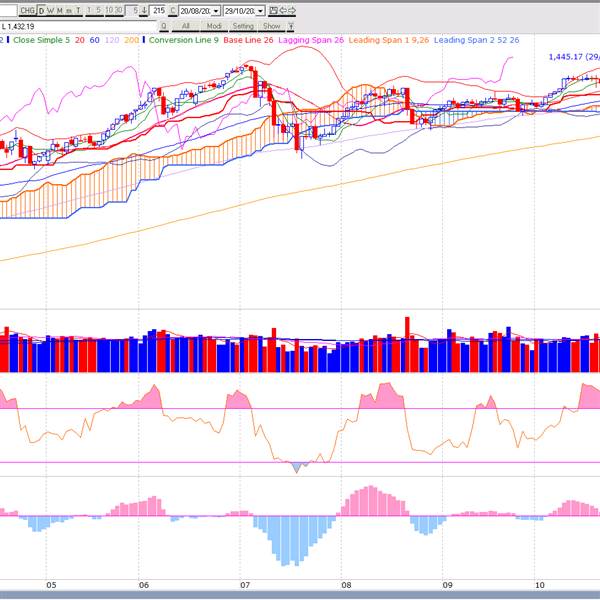Click the bar count field showing 215
This screenshot has height=600, width=600.
158,11
